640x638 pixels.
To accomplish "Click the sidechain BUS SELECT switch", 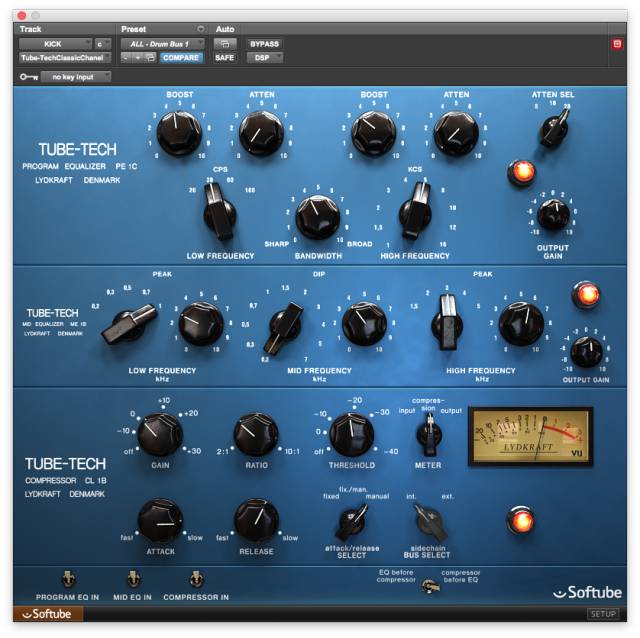I will pos(431,522).
